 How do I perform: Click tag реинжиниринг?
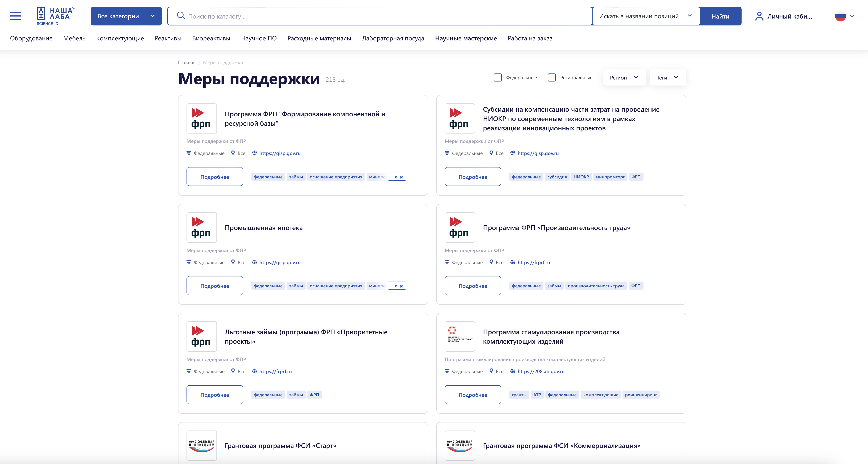(641, 395)
